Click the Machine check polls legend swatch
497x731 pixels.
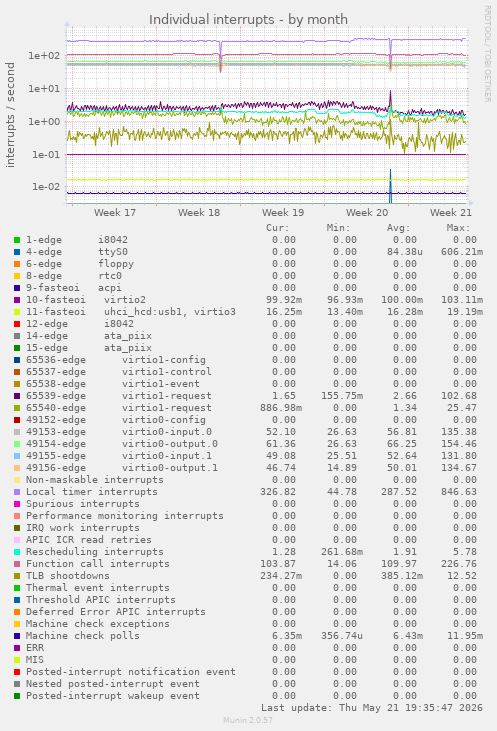[17, 636]
